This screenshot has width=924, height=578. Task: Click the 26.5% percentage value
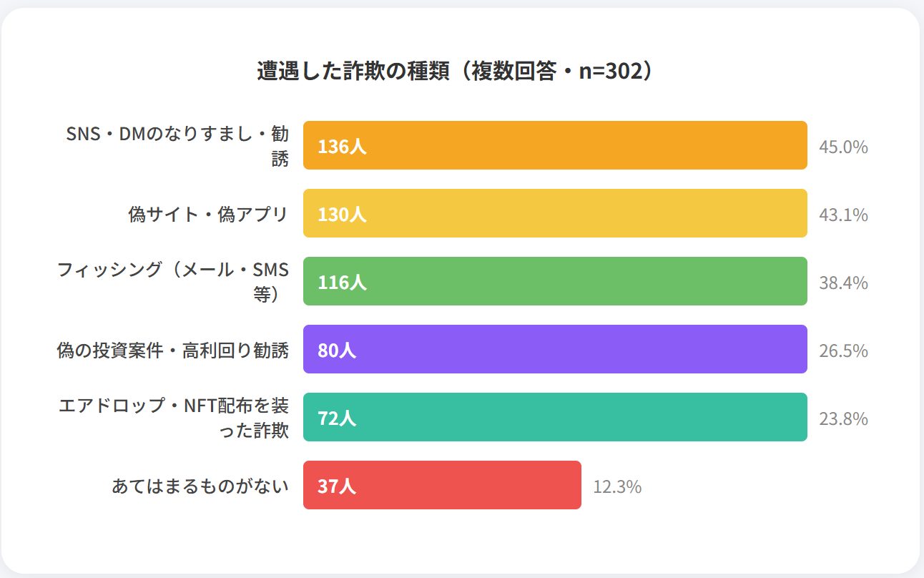pyautogui.click(x=843, y=351)
